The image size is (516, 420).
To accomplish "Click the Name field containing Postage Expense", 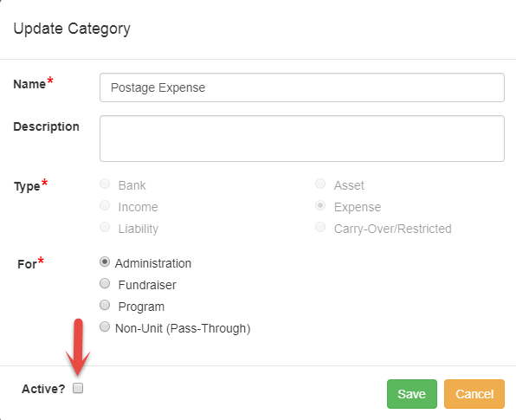I will pyautogui.click(x=302, y=87).
